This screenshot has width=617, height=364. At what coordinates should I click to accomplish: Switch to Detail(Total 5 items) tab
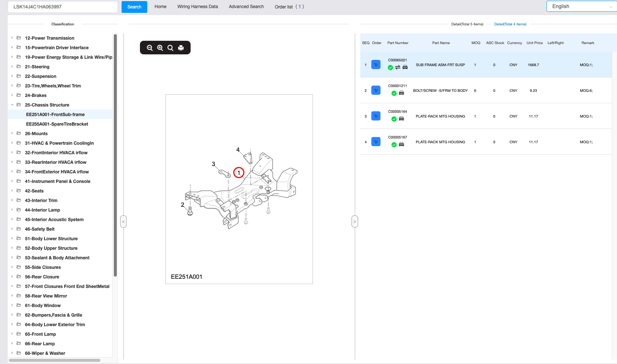467,24
